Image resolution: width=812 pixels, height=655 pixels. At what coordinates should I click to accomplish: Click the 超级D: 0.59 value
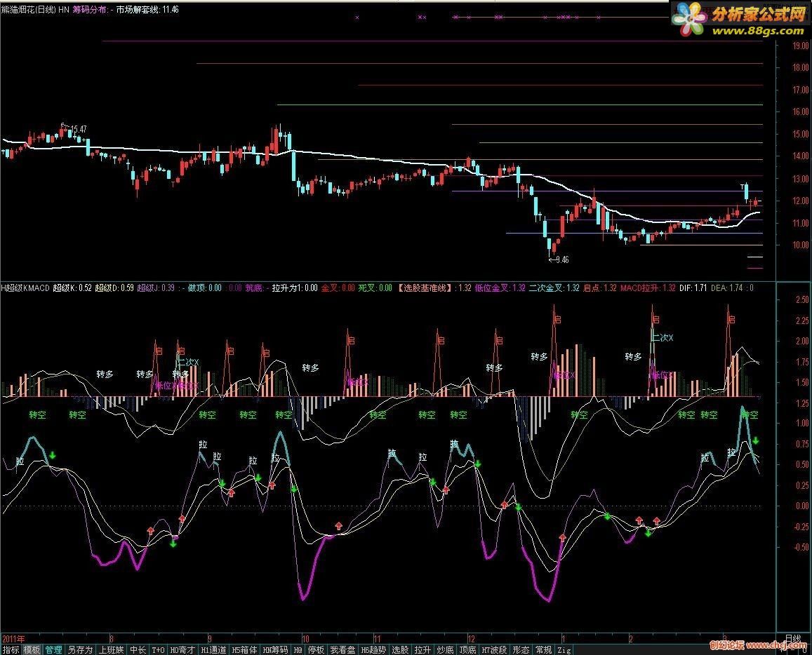(x=114, y=288)
